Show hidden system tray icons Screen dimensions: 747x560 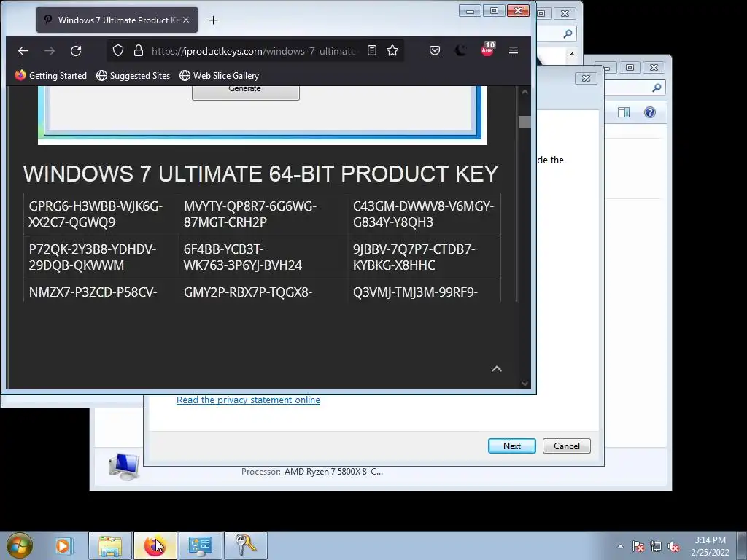(x=620, y=546)
